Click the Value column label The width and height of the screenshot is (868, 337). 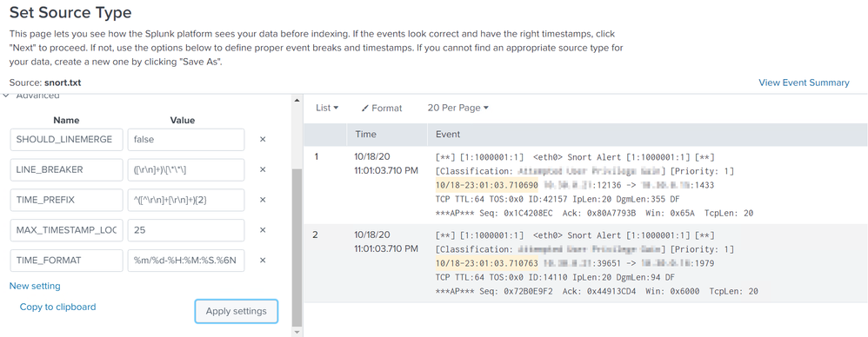coord(182,120)
